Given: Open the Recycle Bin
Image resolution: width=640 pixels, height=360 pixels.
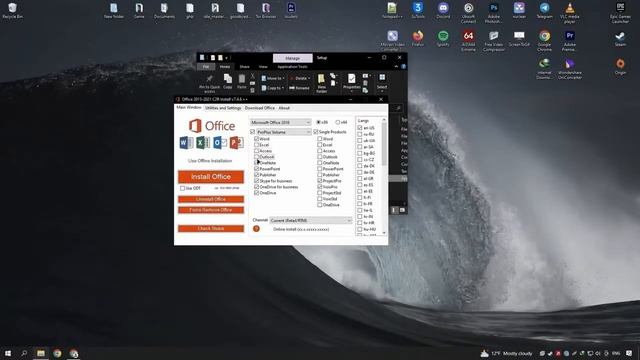Looking at the screenshot, I should click(x=12, y=10).
